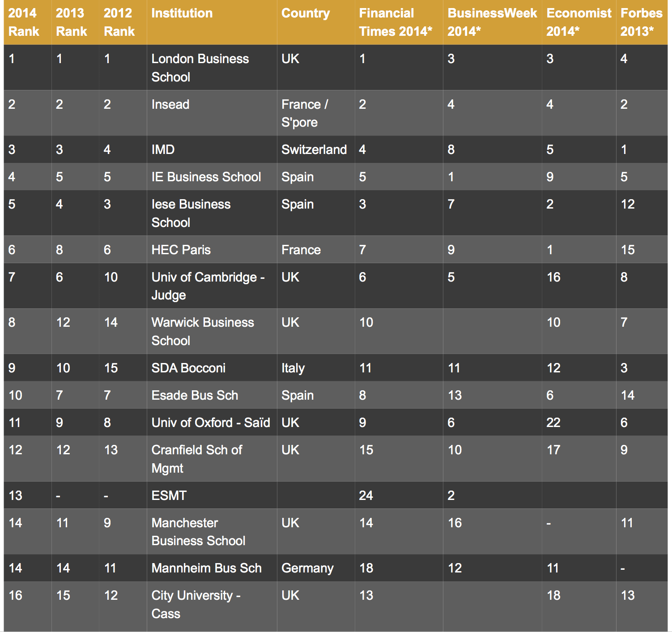Select the ESMT institution cell

point(212,495)
